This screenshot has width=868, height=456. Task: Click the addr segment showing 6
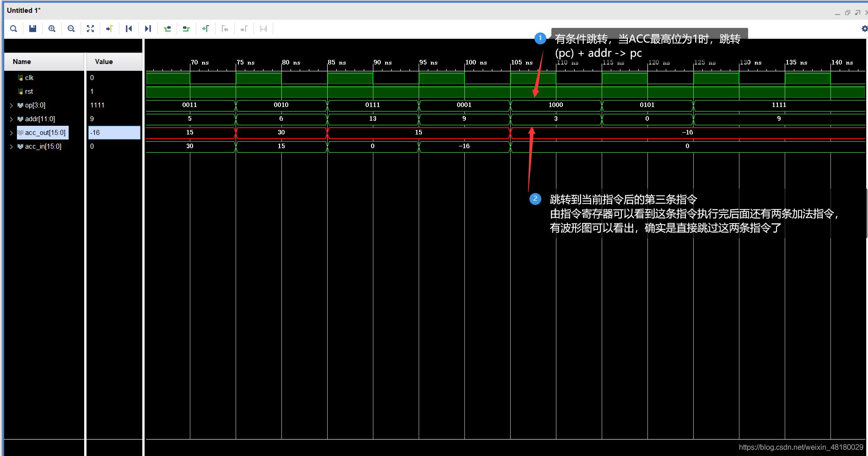point(281,119)
